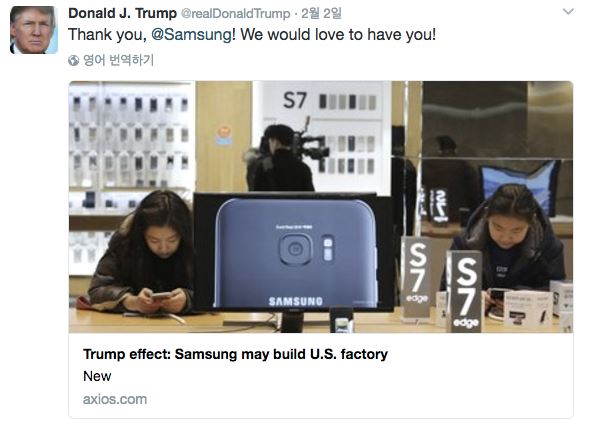Click the card description text New
Screen dimensions: 594x430
(x=97, y=376)
